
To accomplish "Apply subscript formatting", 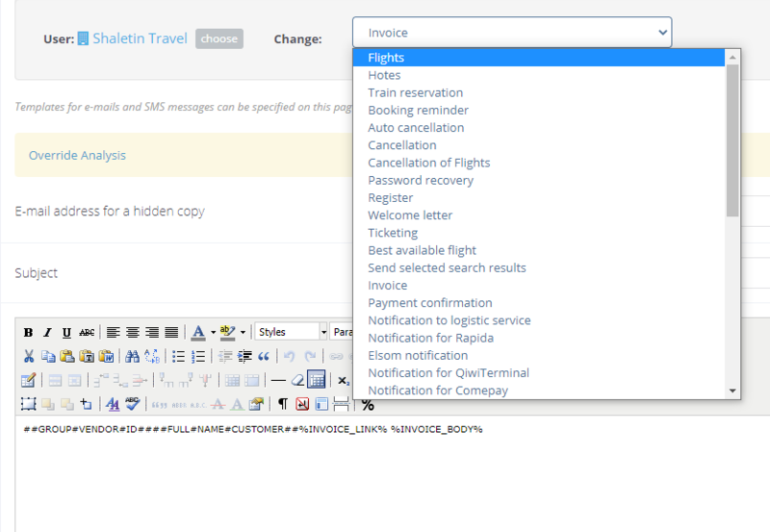I will coord(344,380).
